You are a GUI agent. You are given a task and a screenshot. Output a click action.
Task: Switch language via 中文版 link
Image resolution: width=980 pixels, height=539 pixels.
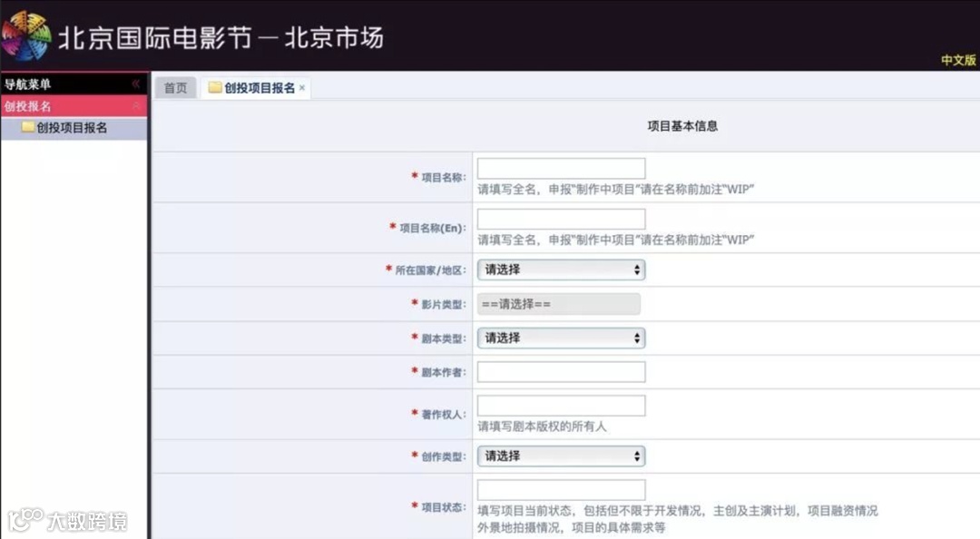(x=958, y=60)
